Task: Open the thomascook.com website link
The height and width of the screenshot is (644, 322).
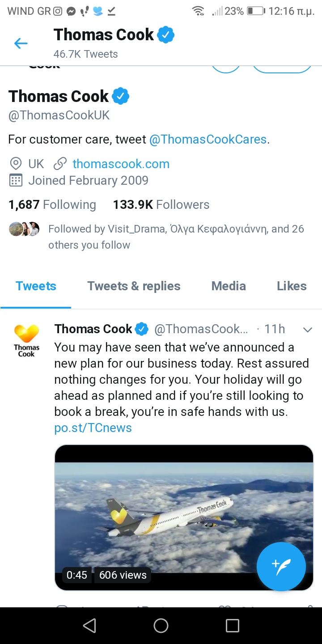Action: pos(121,164)
